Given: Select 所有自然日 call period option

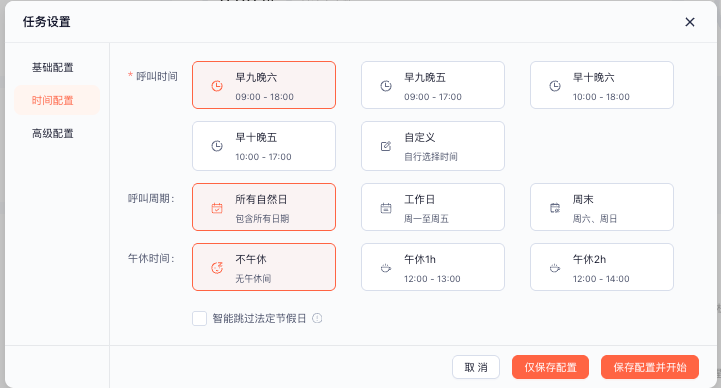Looking at the screenshot, I should pyautogui.click(x=264, y=207).
